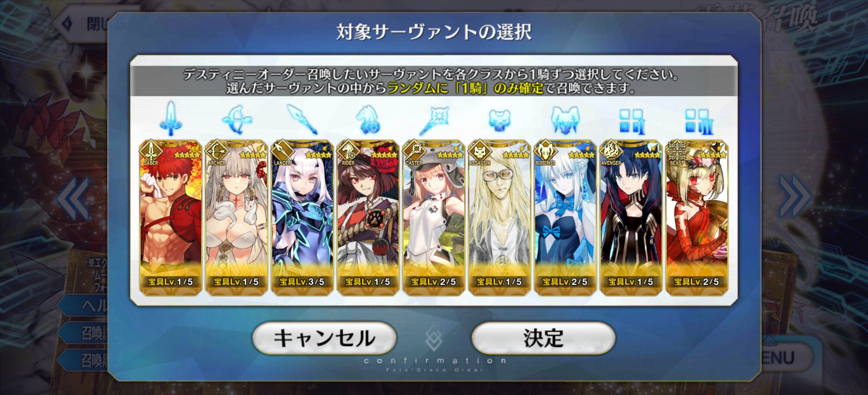
Task: Select the first Extra class grid icon
Action: pos(631,121)
